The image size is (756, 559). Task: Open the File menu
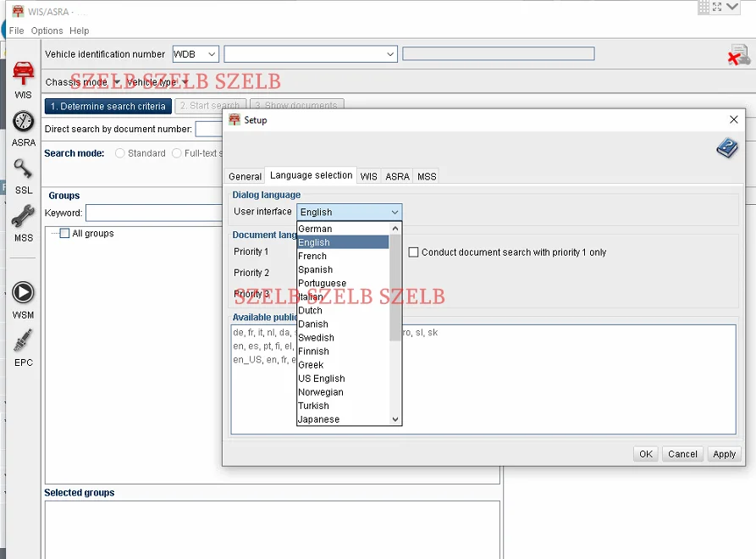coord(16,30)
